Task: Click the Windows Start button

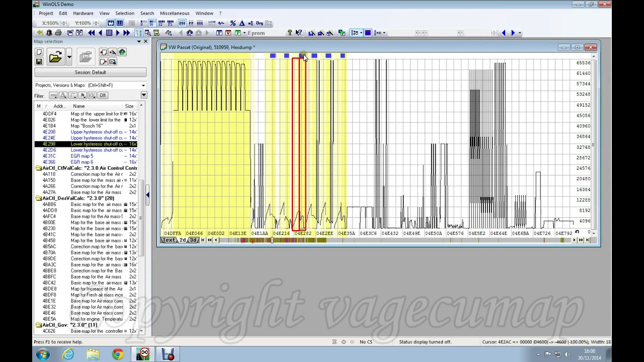Action: click(x=43, y=355)
